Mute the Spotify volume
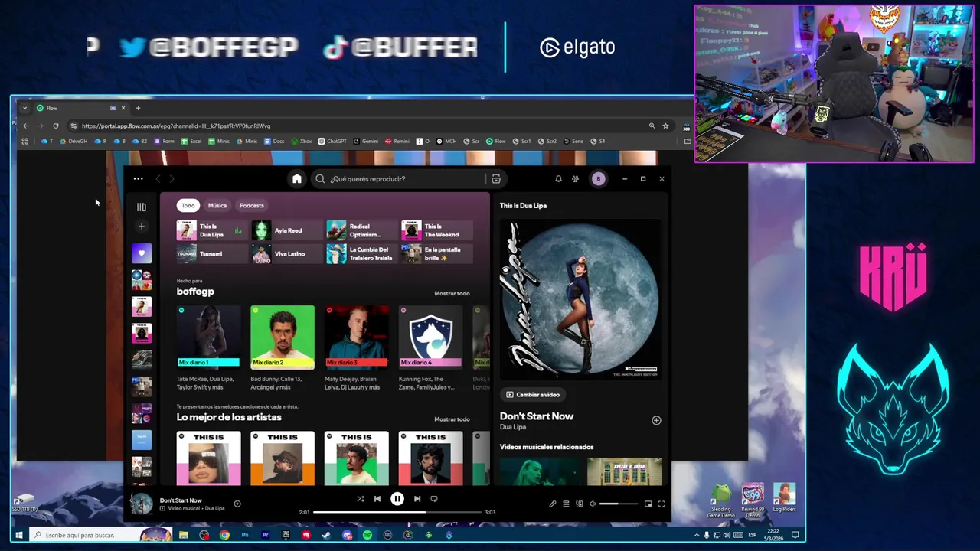The image size is (980, 551). (x=593, y=504)
